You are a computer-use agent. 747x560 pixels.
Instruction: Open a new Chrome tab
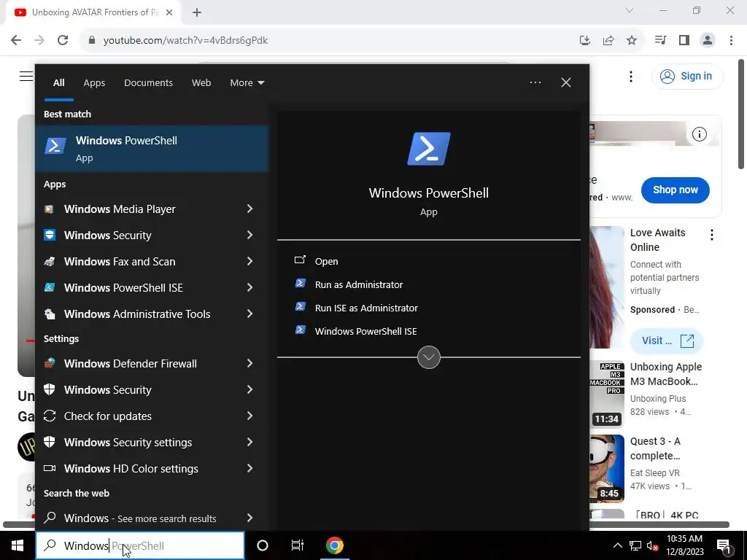197,12
